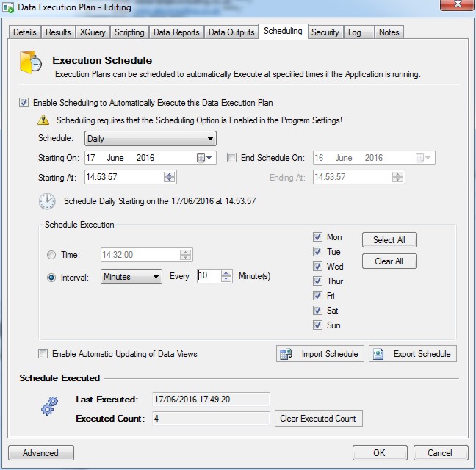Uncheck the Sat day checkbox
Viewport: 476px width, 470px height.
tap(317, 311)
